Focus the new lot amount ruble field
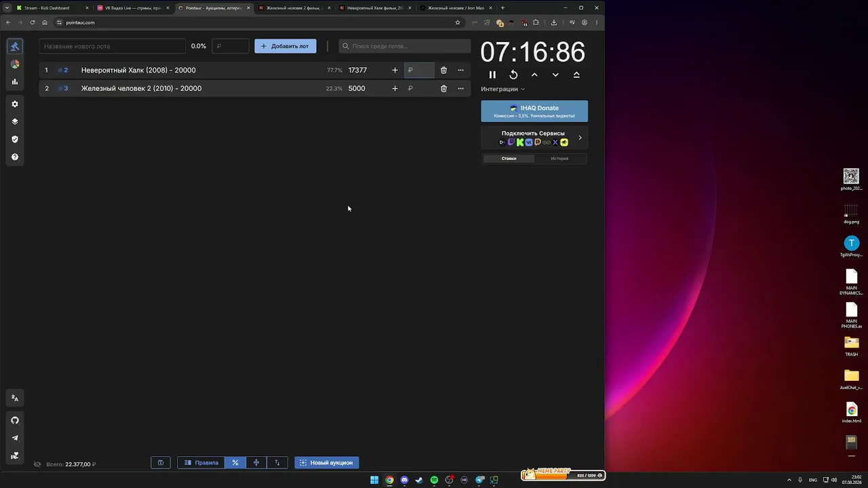868x488 pixels. [231, 46]
